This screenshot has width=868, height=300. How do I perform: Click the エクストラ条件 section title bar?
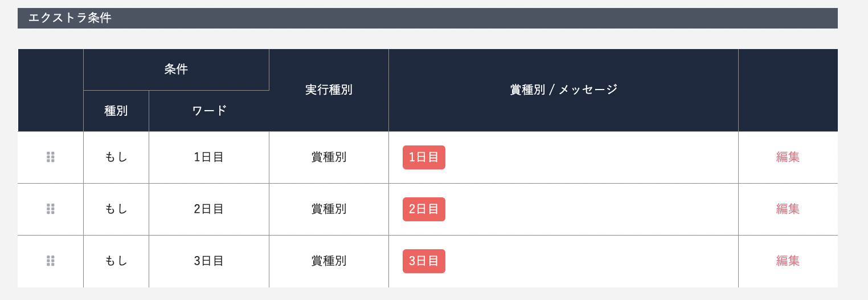click(428, 18)
